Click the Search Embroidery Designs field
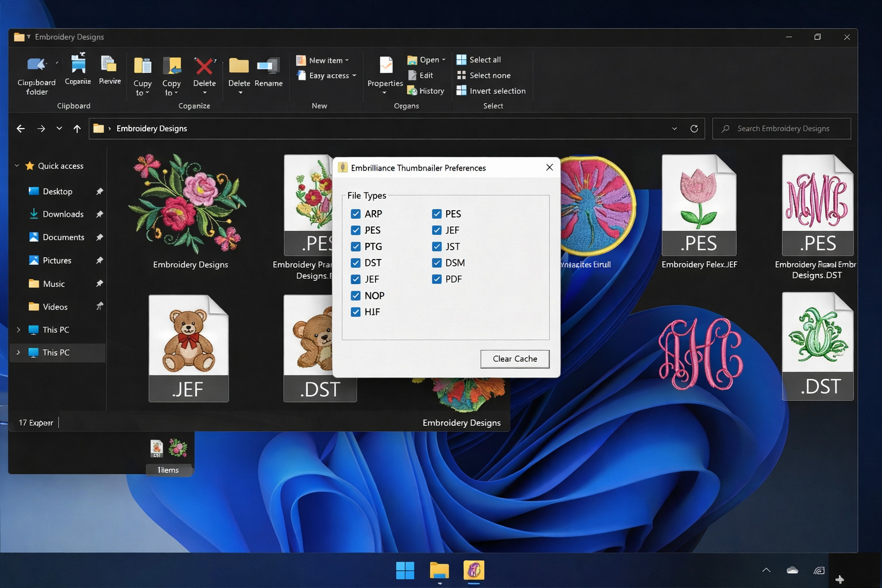The height and width of the screenshot is (588, 882). (781, 129)
